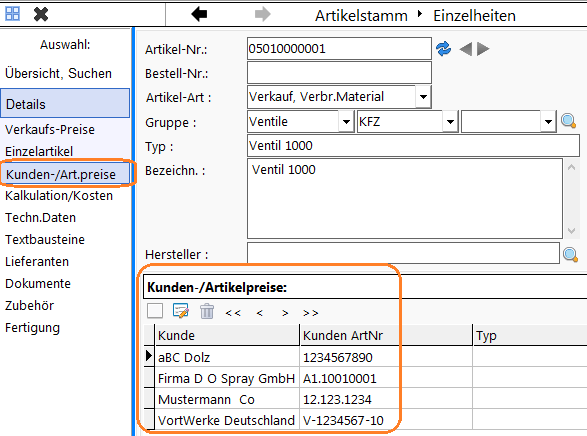Screen dimensions: 587x436
Task: Go to next article with gray right triangle
Action: point(483,49)
